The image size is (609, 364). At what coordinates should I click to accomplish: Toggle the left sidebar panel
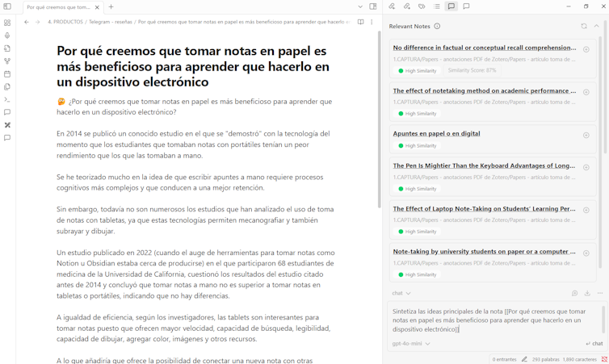7,6
